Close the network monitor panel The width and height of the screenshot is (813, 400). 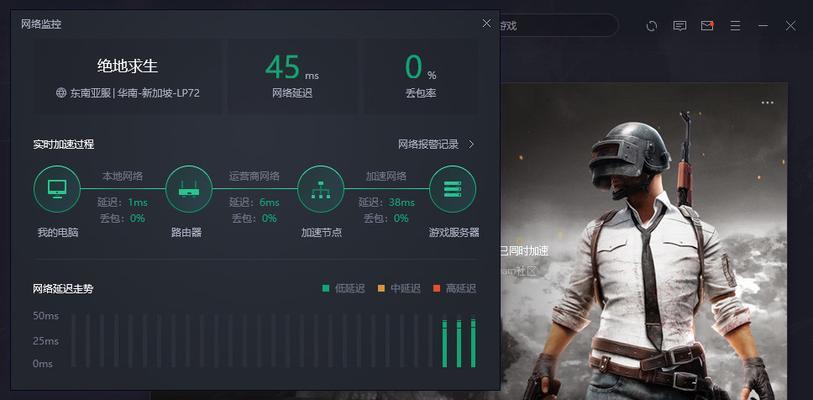click(x=486, y=23)
